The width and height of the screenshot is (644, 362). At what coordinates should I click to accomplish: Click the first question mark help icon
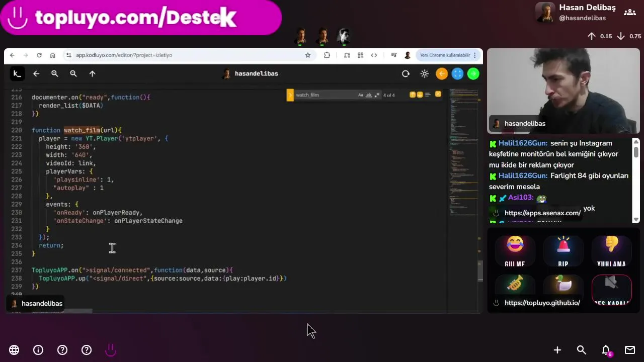click(62, 350)
